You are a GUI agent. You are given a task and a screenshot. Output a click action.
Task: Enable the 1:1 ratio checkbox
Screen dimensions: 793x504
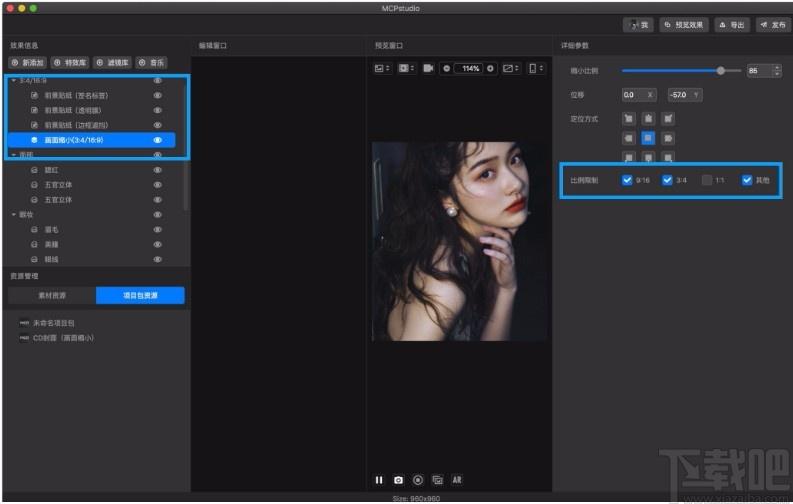click(707, 180)
